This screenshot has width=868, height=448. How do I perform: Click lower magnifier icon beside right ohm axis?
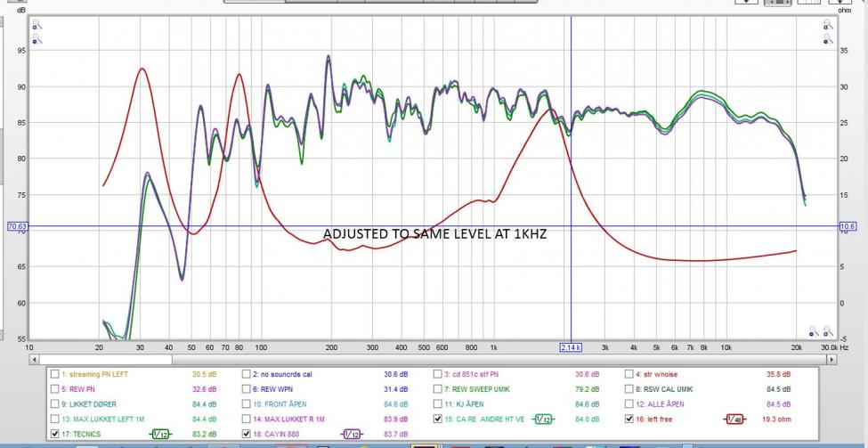click(x=828, y=39)
